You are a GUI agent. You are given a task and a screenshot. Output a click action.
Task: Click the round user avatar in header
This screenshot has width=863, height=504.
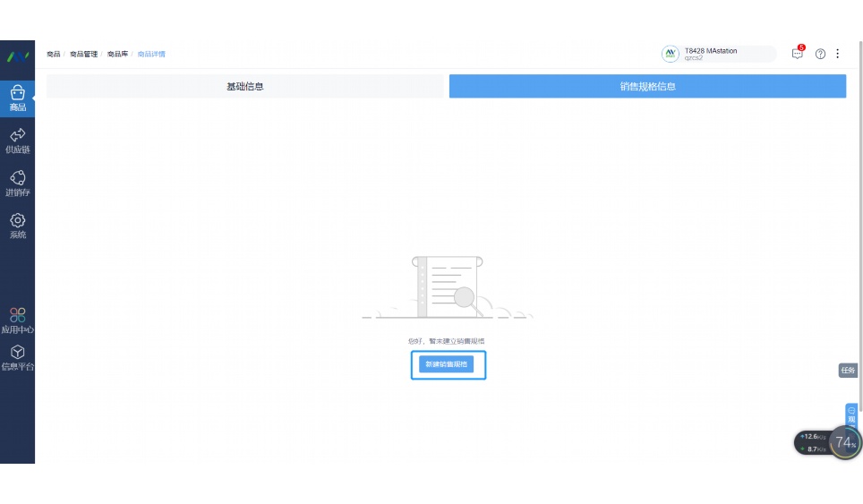671,54
